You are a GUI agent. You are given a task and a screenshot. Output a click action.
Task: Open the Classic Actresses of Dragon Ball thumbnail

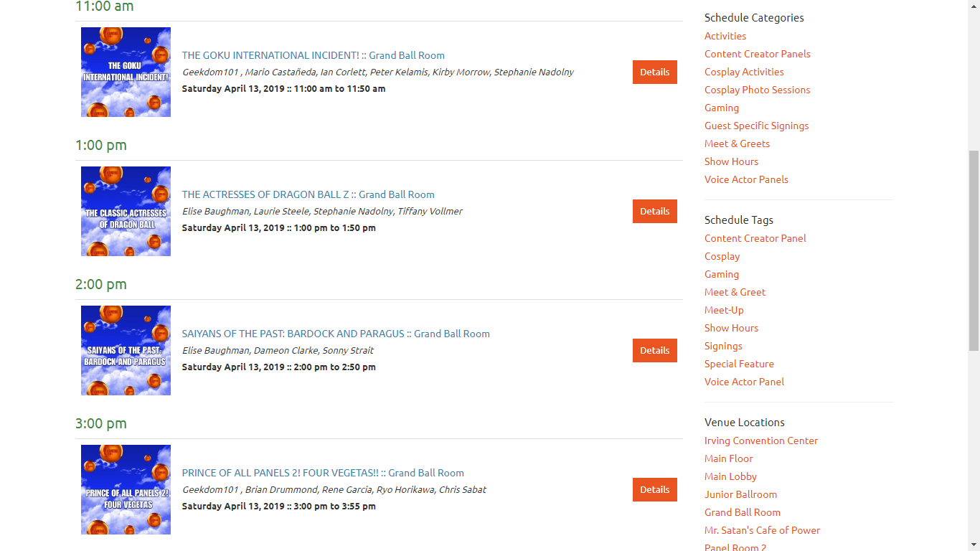tap(126, 211)
